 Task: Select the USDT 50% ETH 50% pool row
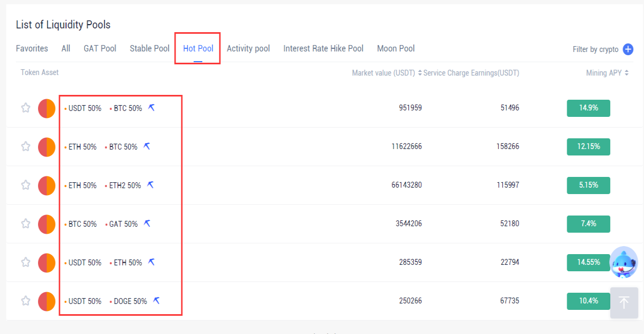coord(322,263)
